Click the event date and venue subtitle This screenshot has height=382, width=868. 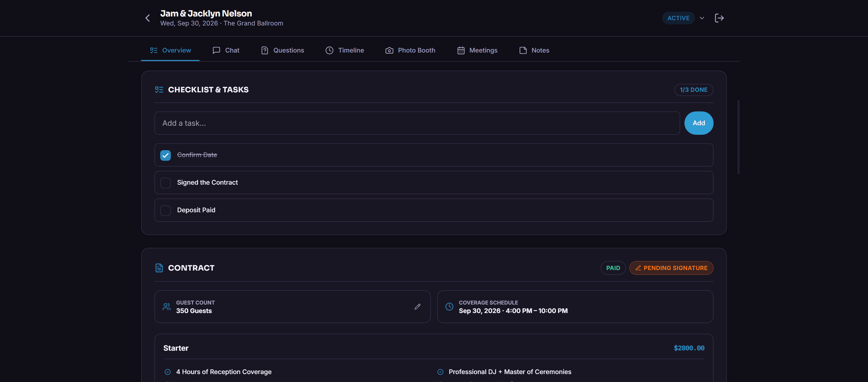(x=222, y=23)
